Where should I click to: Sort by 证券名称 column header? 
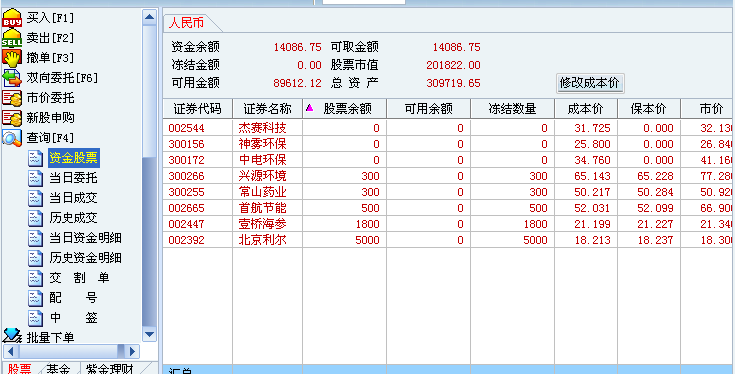click(x=267, y=109)
